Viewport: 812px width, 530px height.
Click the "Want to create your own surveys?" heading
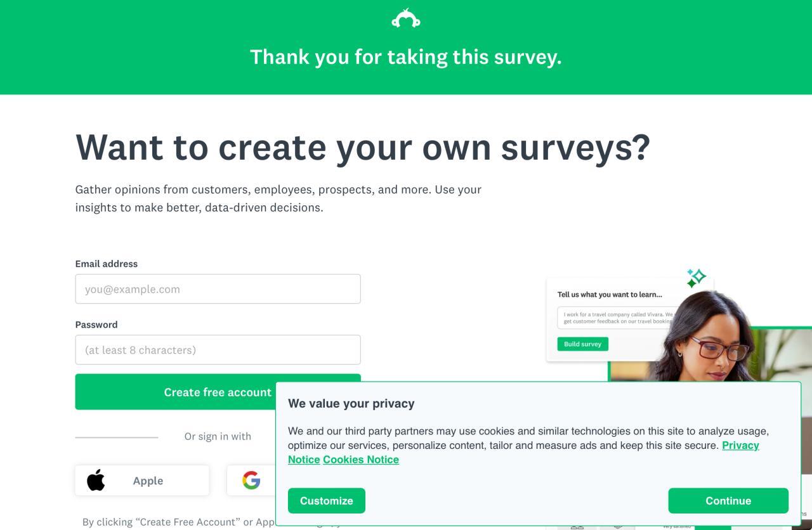point(363,147)
